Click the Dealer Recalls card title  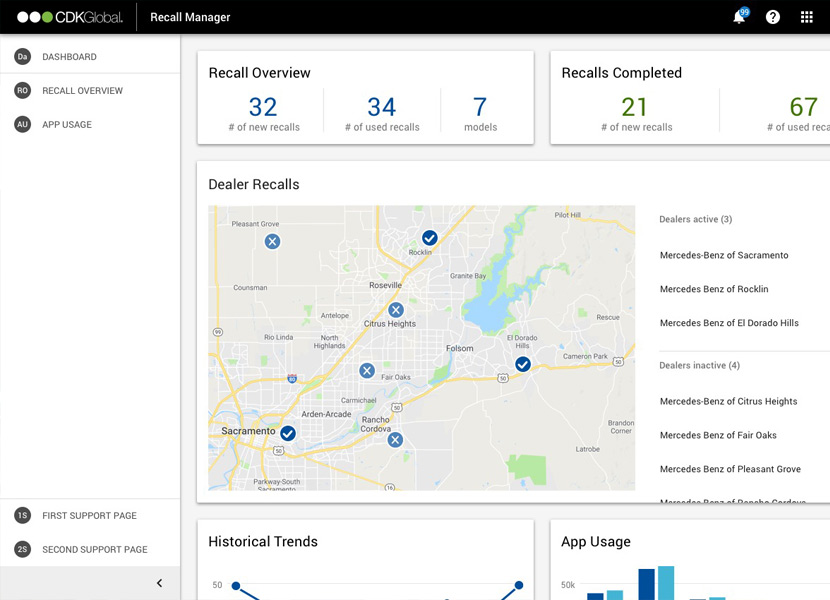254,184
